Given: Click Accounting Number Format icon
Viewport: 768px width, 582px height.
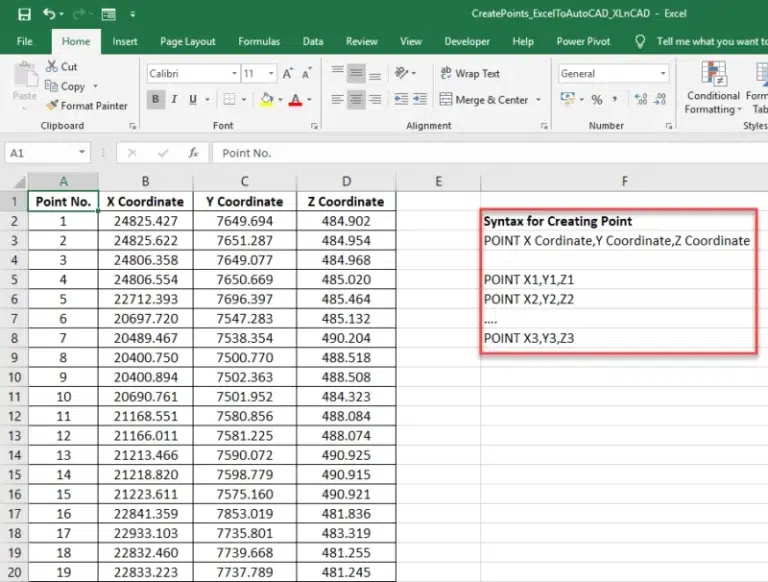Looking at the screenshot, I should click(x=568, y=98).
